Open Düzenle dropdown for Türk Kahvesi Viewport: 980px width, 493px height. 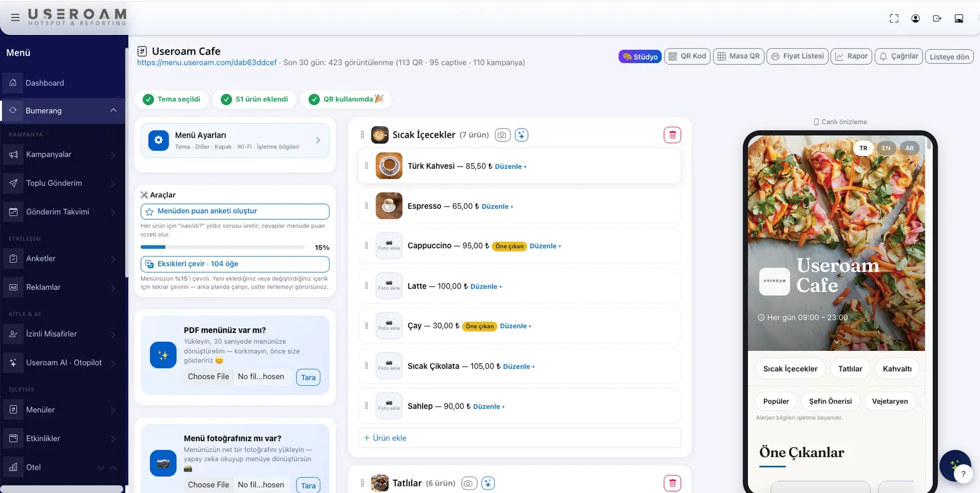[510, 167]
